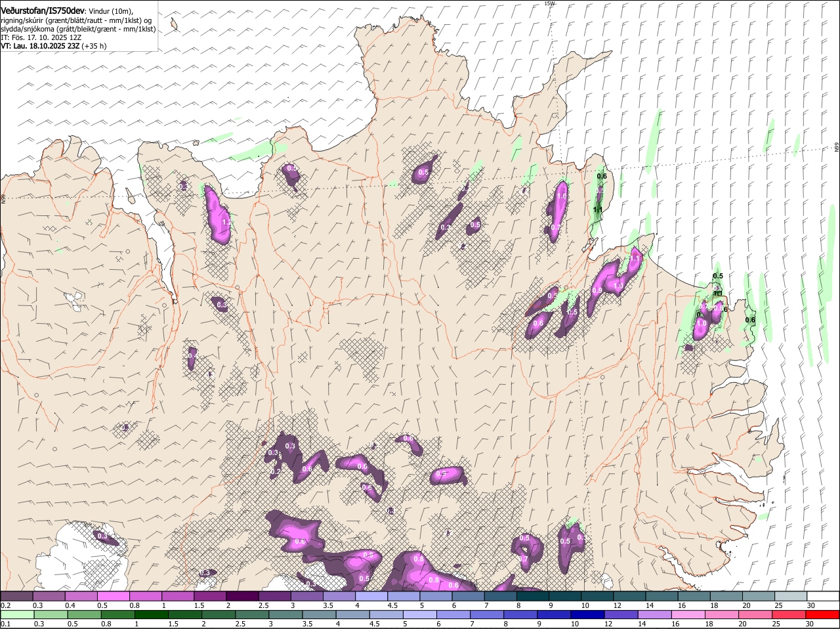Click the 'N99' latitude label on the left edge
Image resolution: width=840 pixels, height=629 pixels.
tap(3, 198)
